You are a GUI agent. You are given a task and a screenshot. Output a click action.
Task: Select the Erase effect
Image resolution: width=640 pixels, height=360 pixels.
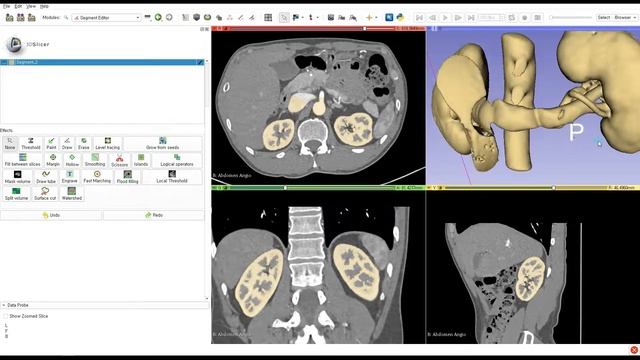click(x=83, y=144)
